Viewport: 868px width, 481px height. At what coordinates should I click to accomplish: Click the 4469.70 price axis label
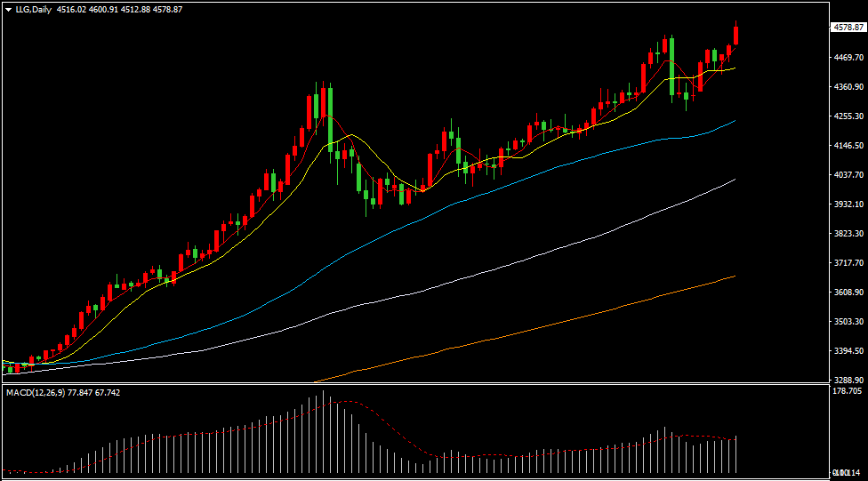848,58
